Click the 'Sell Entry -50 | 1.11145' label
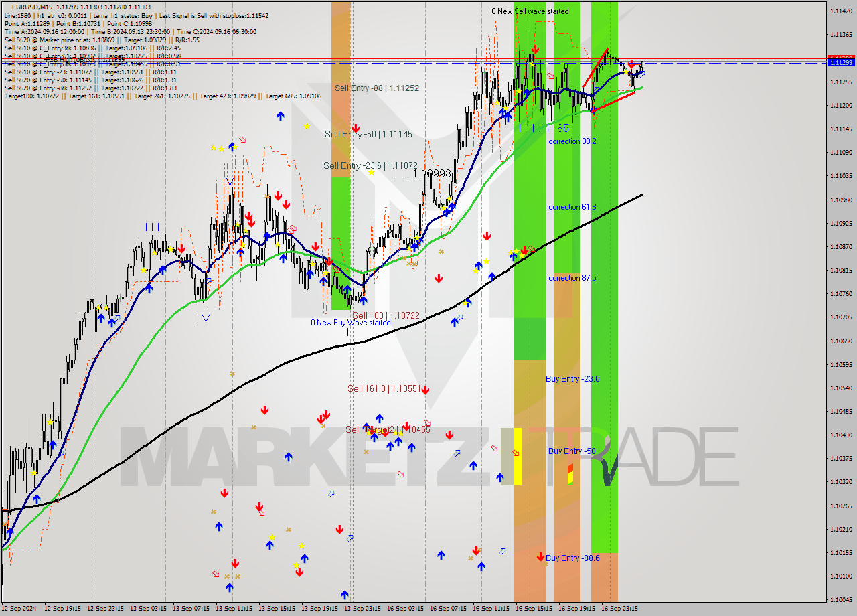This screenshot has height=616, width=857. 368,134
